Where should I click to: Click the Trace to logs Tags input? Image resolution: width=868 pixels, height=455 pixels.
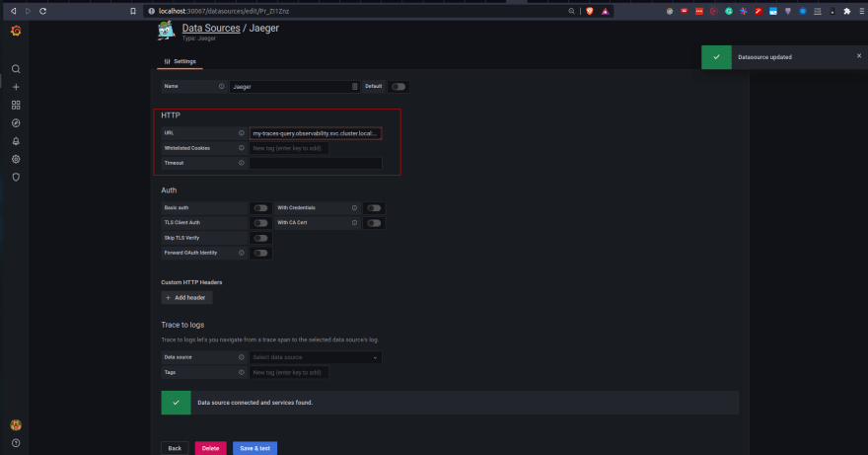[x=289, y=372]
